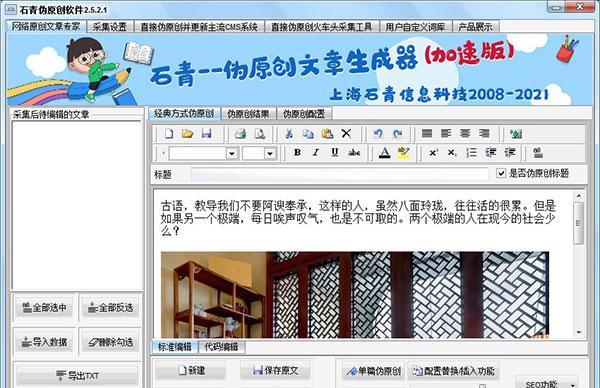Click the editor scrollbar down arrow
This screenshot has width=600, height=388.
click(579, 332)
